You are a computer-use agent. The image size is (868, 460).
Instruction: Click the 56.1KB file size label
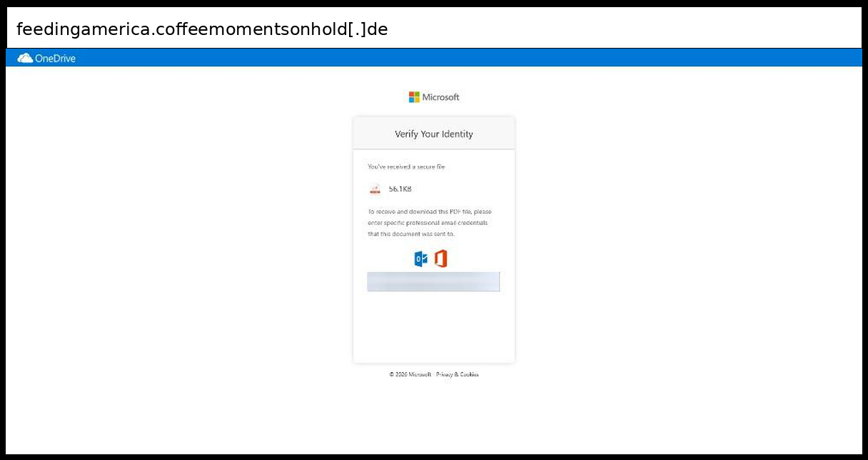pyautogui.click(x=400, y=189)
